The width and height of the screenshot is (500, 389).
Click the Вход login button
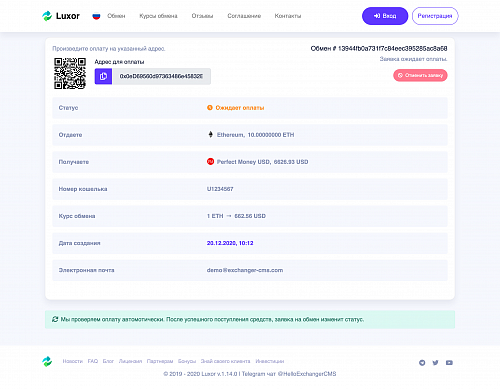[x=385, y=16]
